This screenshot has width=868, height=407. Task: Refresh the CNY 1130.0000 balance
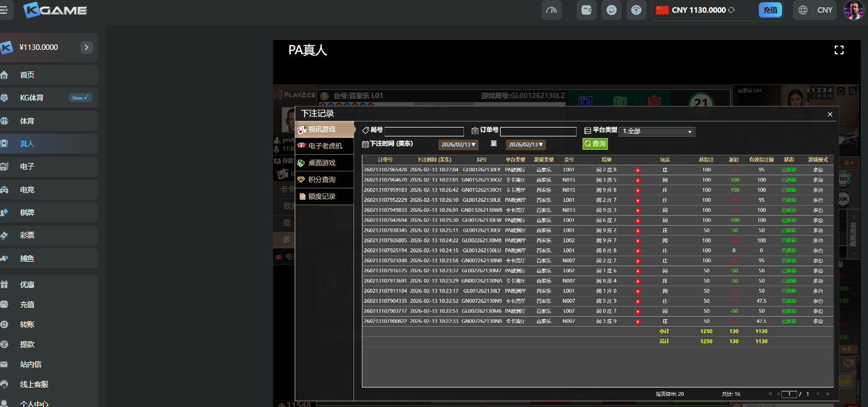731,10
